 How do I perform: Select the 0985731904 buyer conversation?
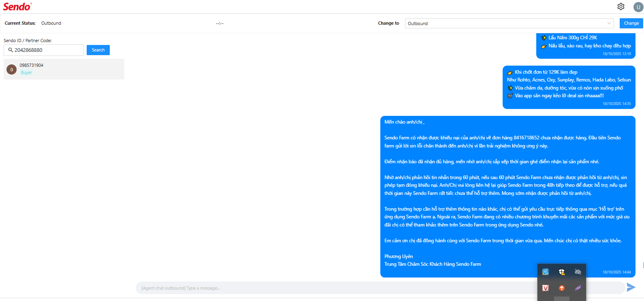(64, 69)
